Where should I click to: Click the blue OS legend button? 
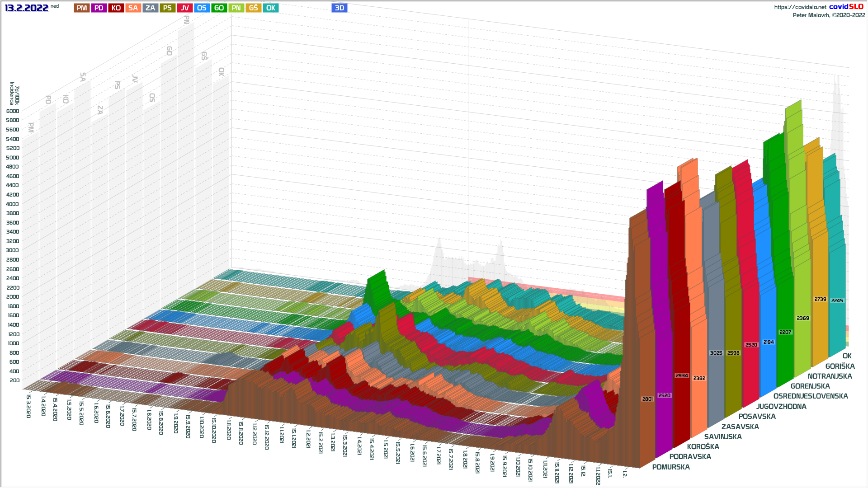tap(202, 8)
